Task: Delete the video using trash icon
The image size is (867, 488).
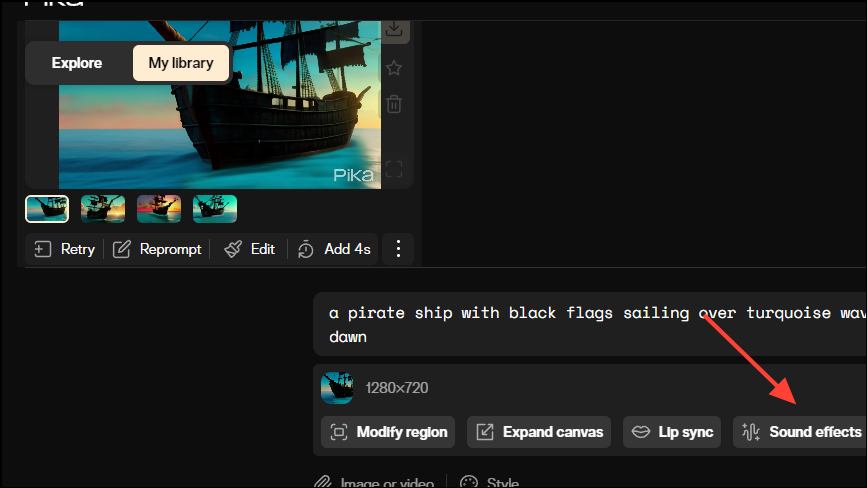Action: (x=394, y=104)
